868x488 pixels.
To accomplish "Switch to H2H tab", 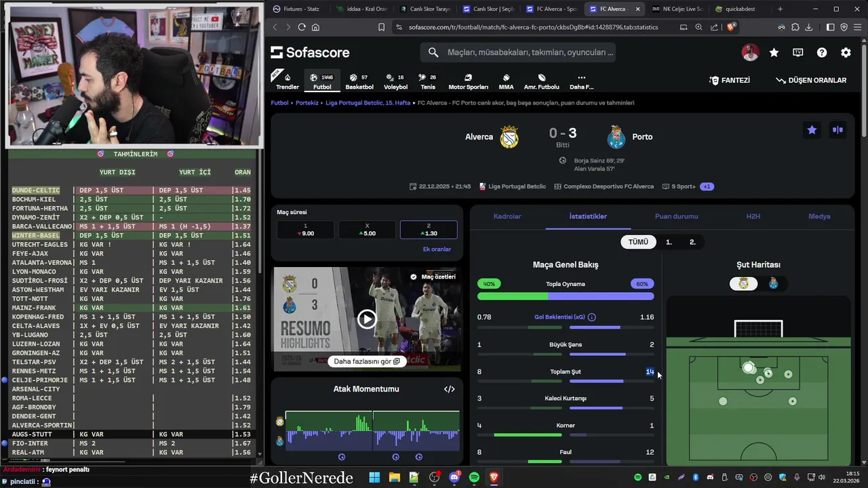I will 753,216.
